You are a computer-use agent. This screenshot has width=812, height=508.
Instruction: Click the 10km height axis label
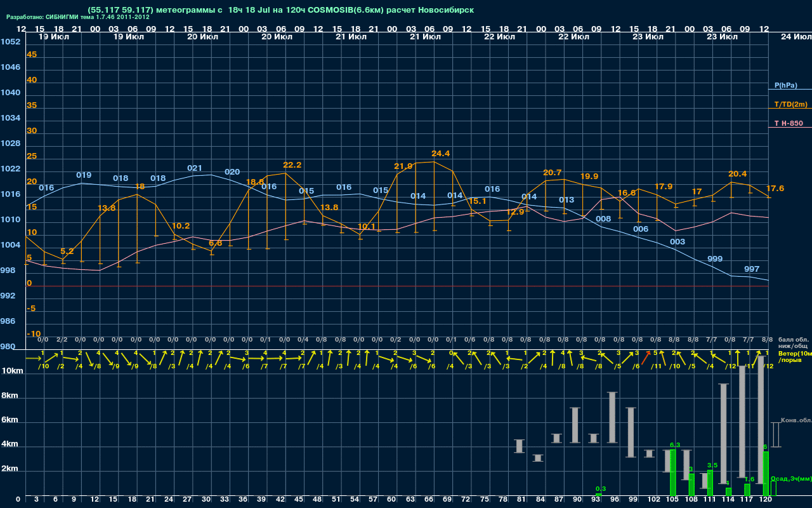click(x=13, y=371)
